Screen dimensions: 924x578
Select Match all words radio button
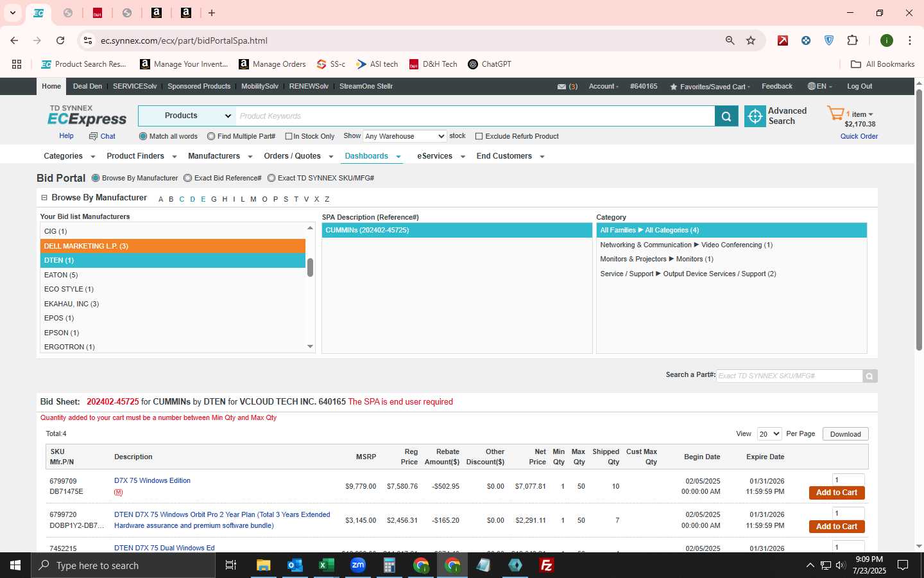click(143, 136)
